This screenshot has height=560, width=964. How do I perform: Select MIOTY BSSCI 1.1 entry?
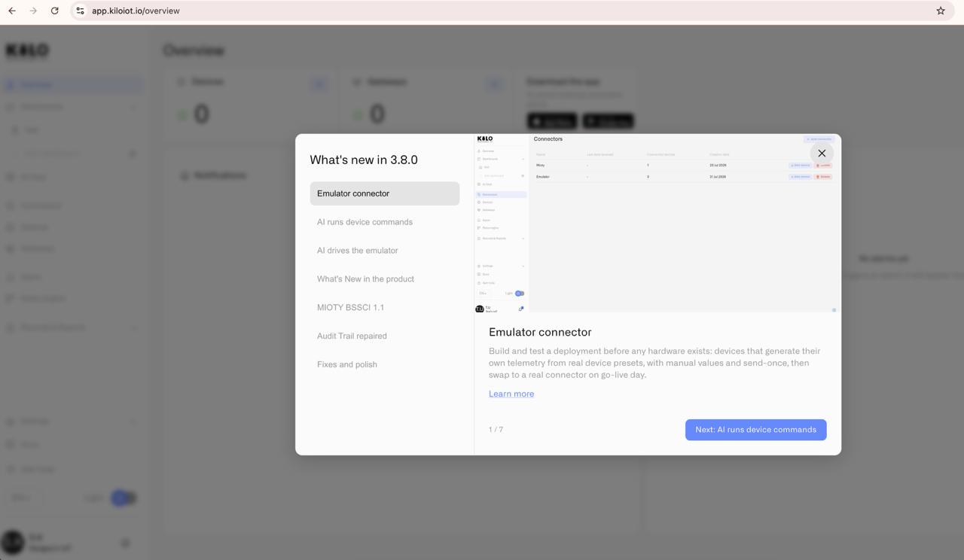(x=384, y=307)
